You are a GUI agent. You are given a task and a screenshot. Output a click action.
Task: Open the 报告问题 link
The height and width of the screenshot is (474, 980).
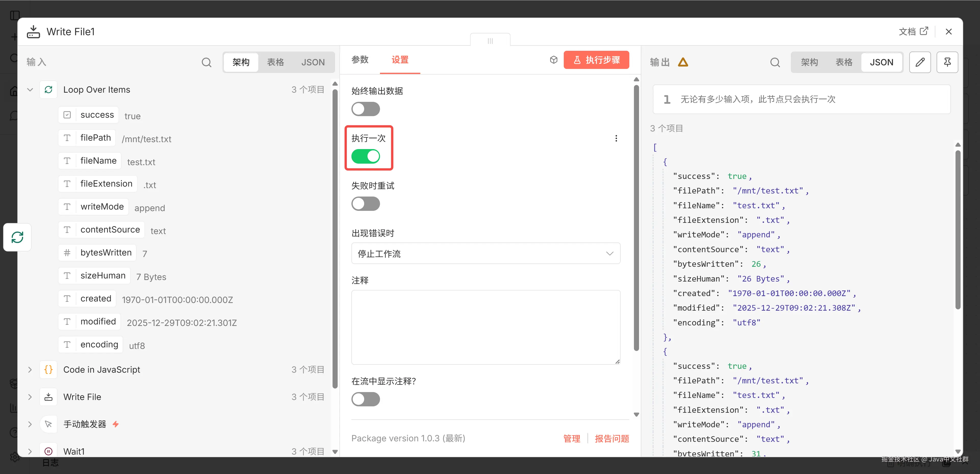[611, 438]
